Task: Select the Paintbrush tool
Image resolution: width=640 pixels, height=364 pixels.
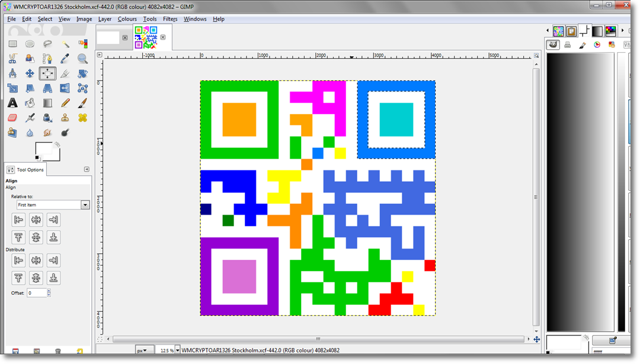Action: tap(82, 103)
